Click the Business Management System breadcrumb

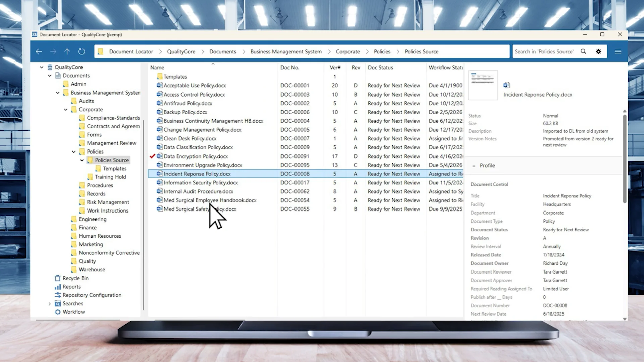(286, 51)
